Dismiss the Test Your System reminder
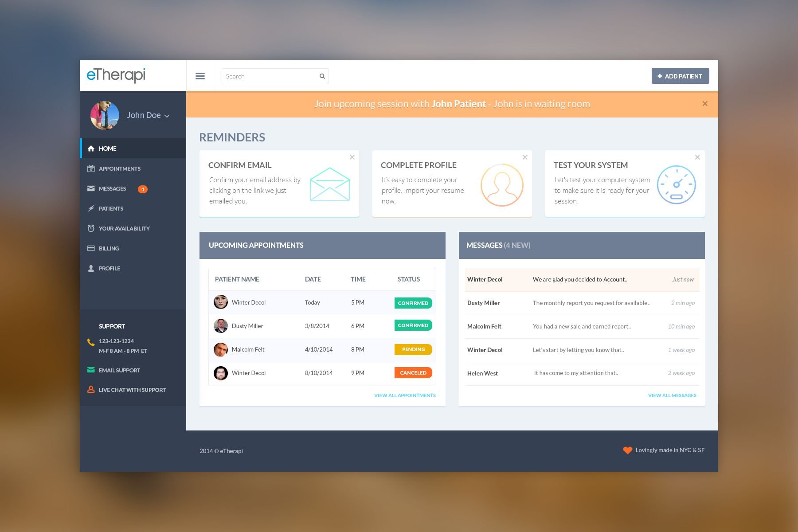The image size is (798, 532). [697, 157]
